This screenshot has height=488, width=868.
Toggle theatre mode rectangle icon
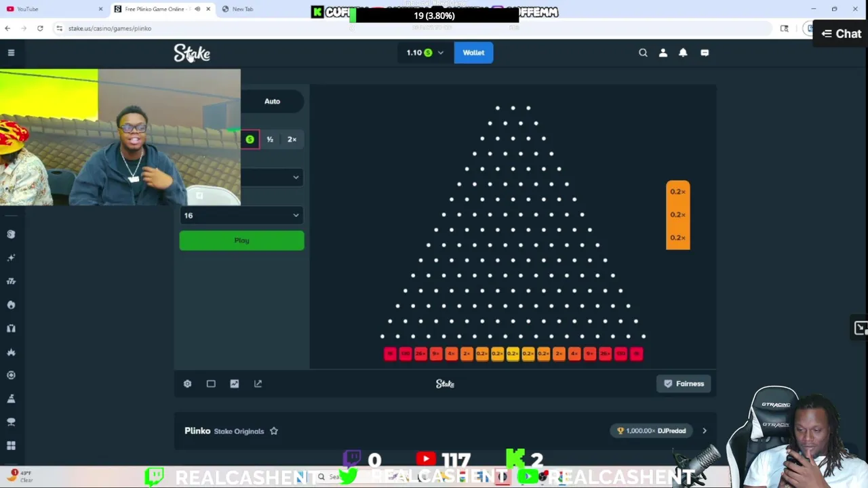tap(211, 384)
